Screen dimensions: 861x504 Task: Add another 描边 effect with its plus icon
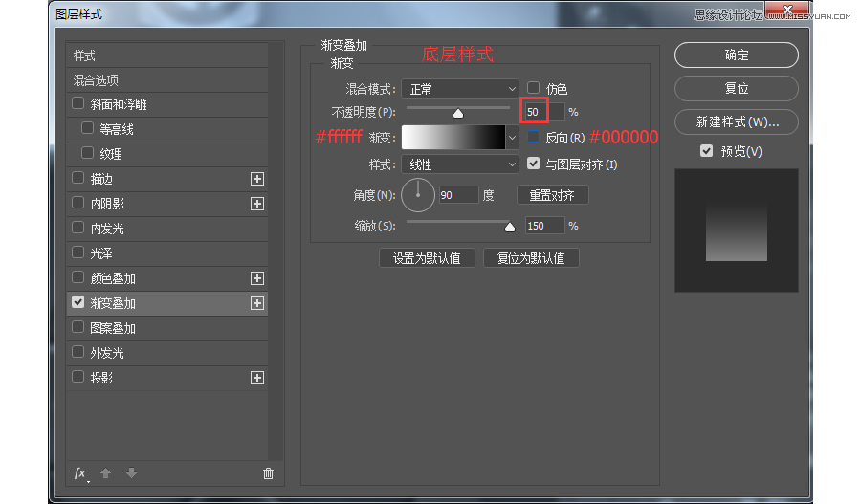coord(257,179)
